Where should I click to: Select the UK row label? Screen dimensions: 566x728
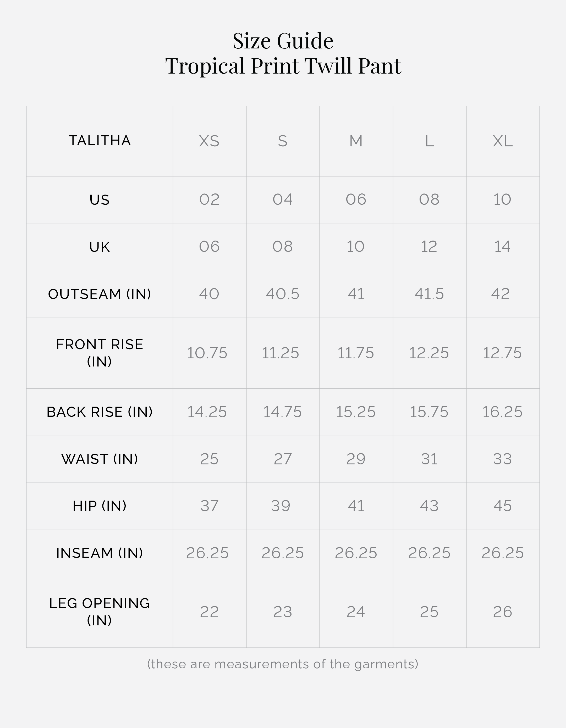[99, 247]
